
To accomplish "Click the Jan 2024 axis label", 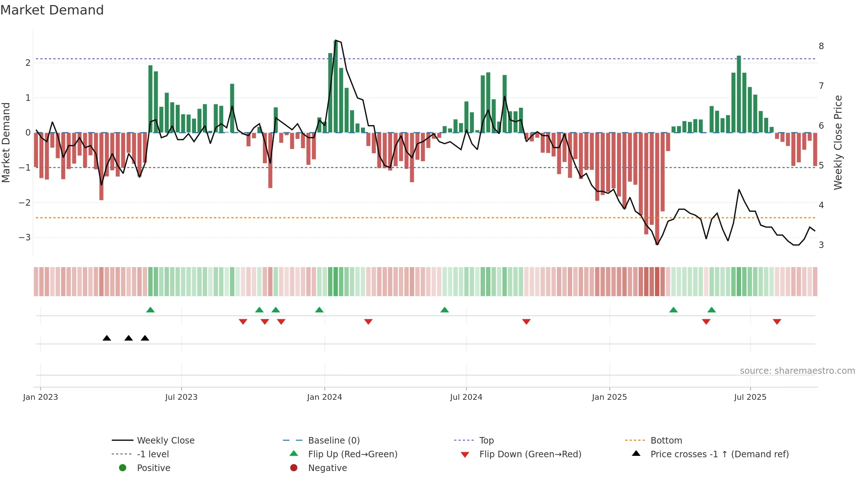I will coord(324,397).
